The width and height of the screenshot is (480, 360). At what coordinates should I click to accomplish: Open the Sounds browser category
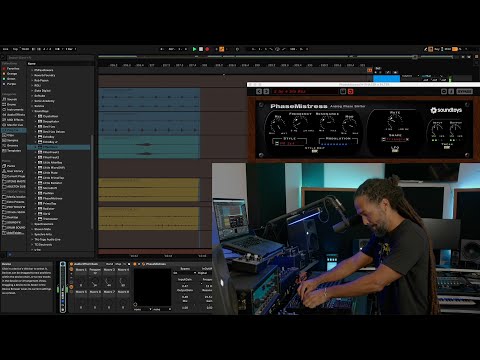10,99
